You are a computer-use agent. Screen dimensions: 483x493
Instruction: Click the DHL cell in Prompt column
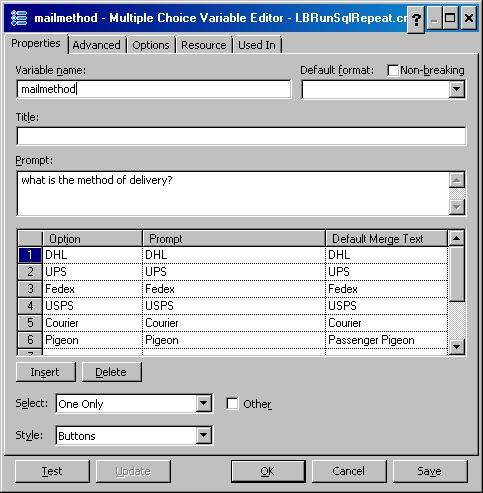click(234, 255)
